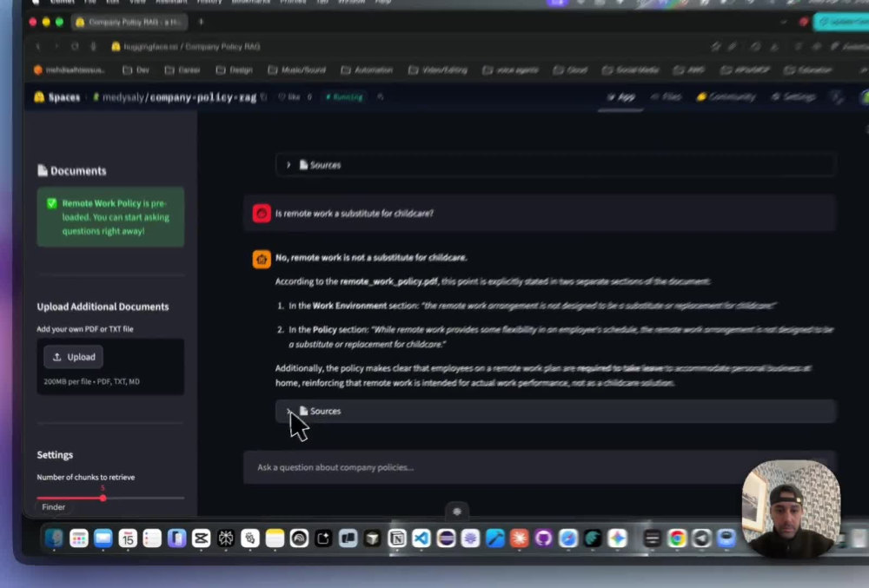The image size is (869, 588).
Task: Open the voice agents bookmarks folder
Action: (510, 69)
